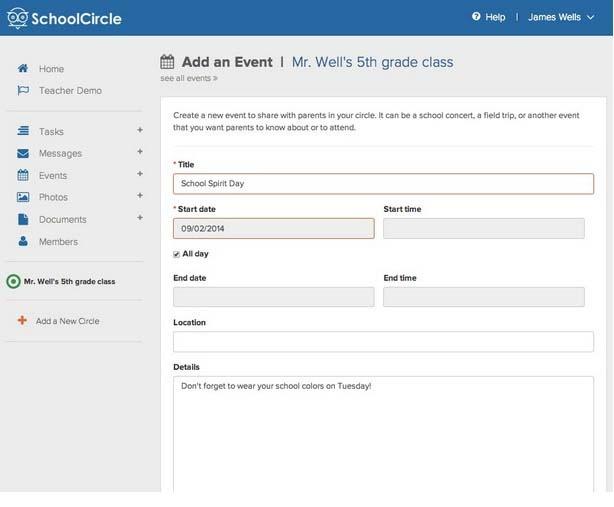Click the Messages envelope icon
The width and height of the screenshot is (614, 507).
[23, 153]
